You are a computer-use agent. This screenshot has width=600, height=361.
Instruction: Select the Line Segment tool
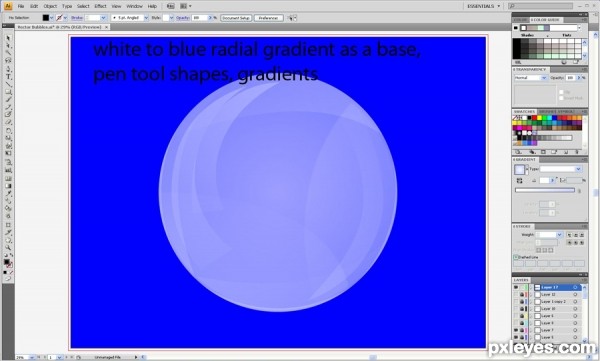point(8,84)
